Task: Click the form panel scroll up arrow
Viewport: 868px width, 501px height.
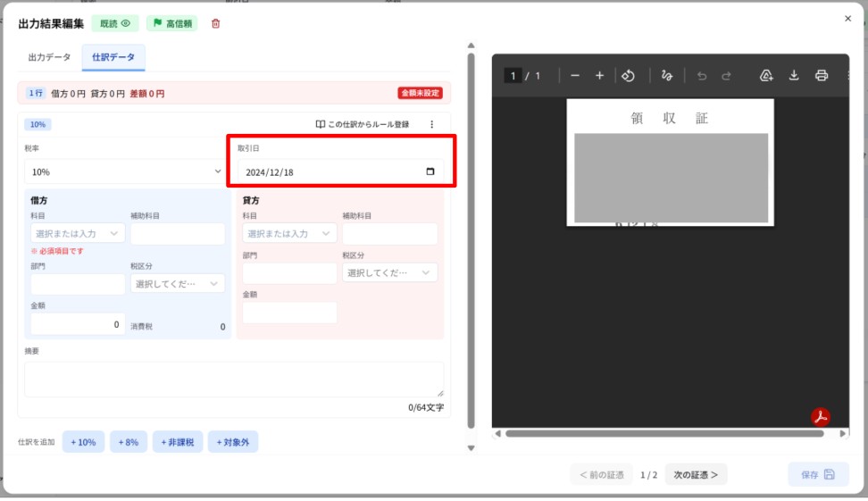Action: 472,46
